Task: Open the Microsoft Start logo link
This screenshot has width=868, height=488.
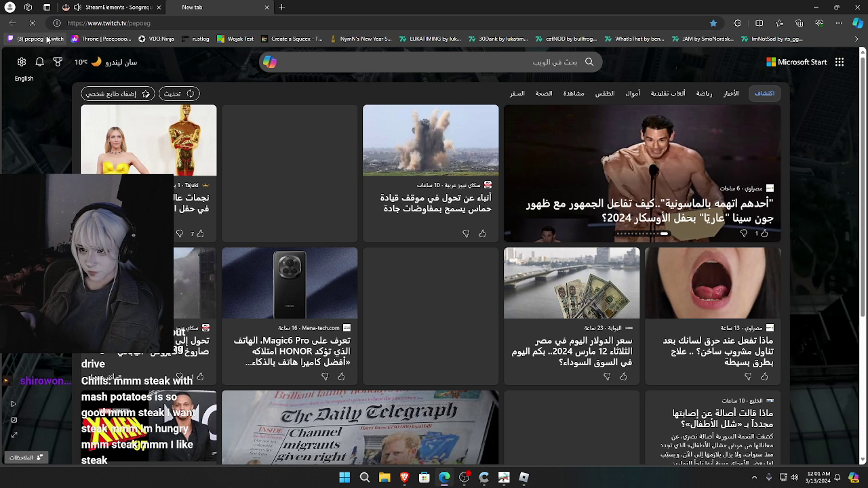Action: click(797, 62)
